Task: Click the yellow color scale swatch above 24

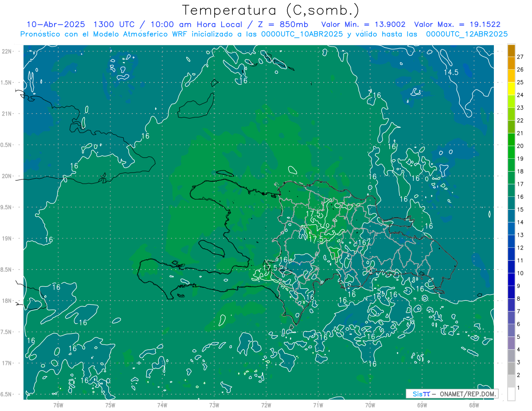Action: point(511,89)
